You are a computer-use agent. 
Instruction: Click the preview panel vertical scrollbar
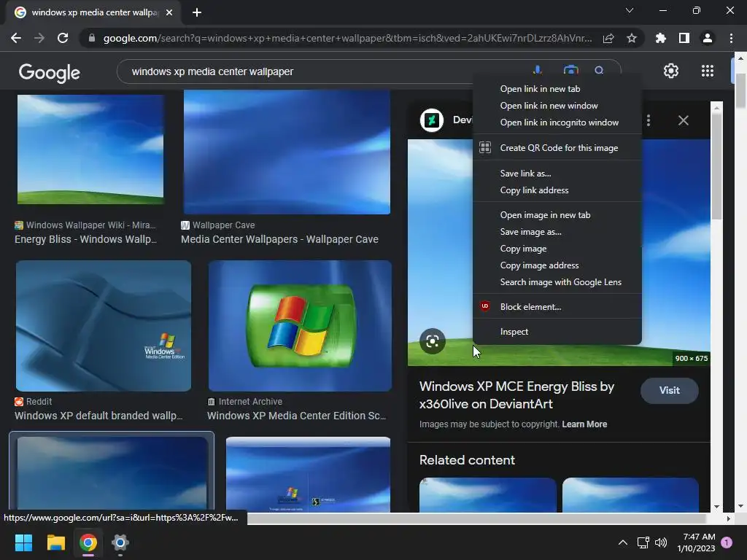[x=716, y=167]
